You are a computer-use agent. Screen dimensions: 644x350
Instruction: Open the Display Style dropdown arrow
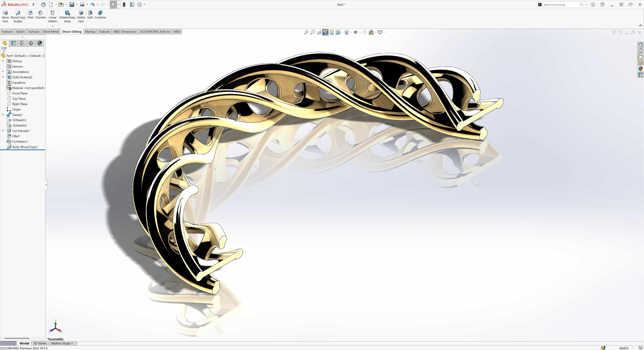coord(351,32)
